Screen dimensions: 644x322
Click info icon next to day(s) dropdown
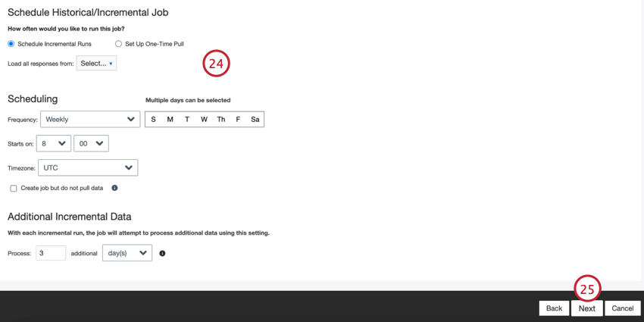[x=162, y=253]
